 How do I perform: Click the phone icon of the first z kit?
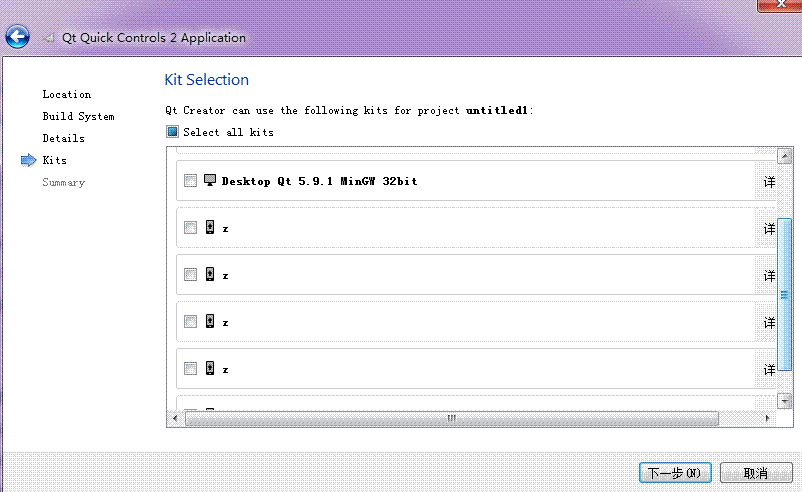(210, 227)
